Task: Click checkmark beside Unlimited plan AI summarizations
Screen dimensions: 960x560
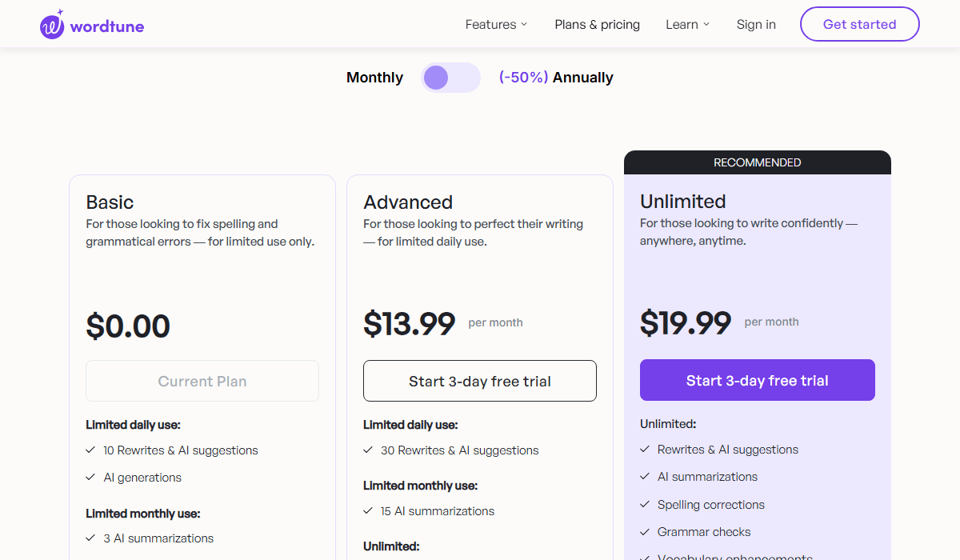Action: point(645,477)
